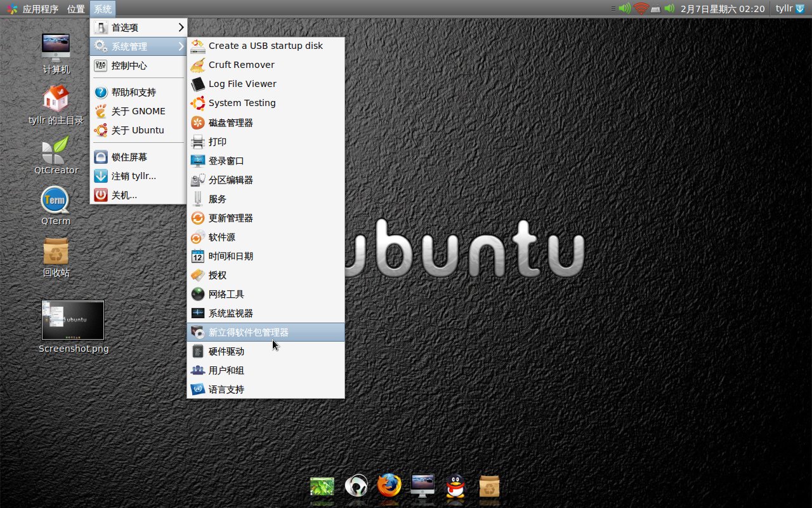This screenshot has width=812, height=508.
Task: Select 帮助和支持 help entry
Action: [138, 92]
